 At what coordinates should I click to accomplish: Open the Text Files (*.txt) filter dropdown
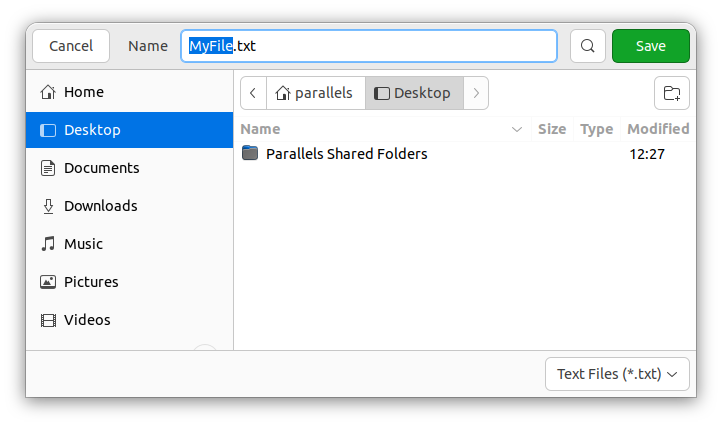click(x=617, y=374)
